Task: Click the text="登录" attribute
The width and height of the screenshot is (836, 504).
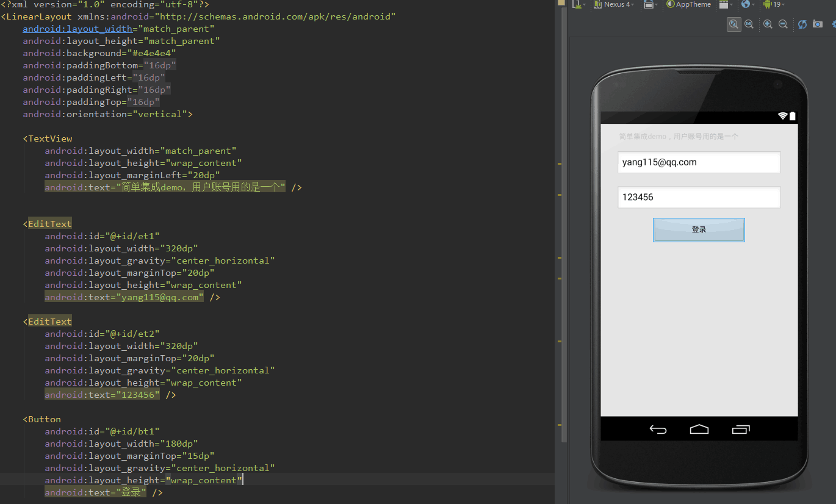Action: pos(96,492)
